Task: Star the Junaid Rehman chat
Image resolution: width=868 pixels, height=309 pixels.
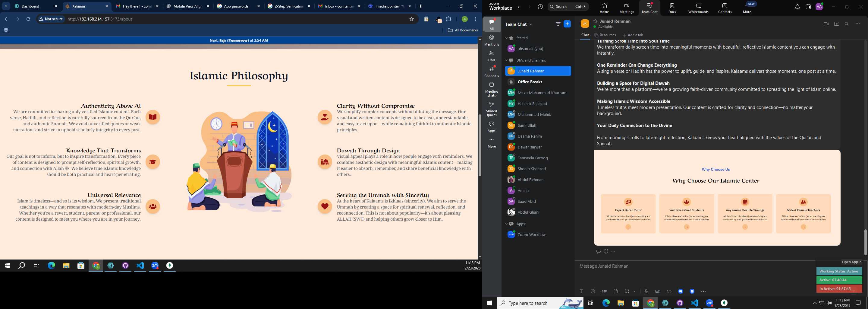Action: coord(596,21)
